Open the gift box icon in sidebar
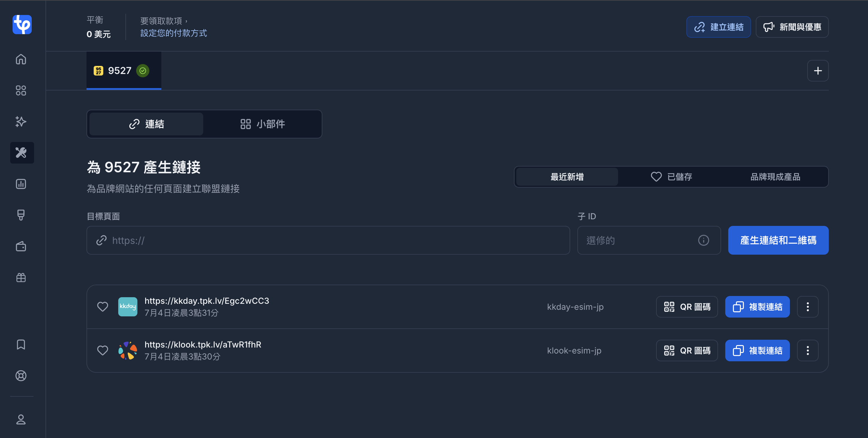 21,277
